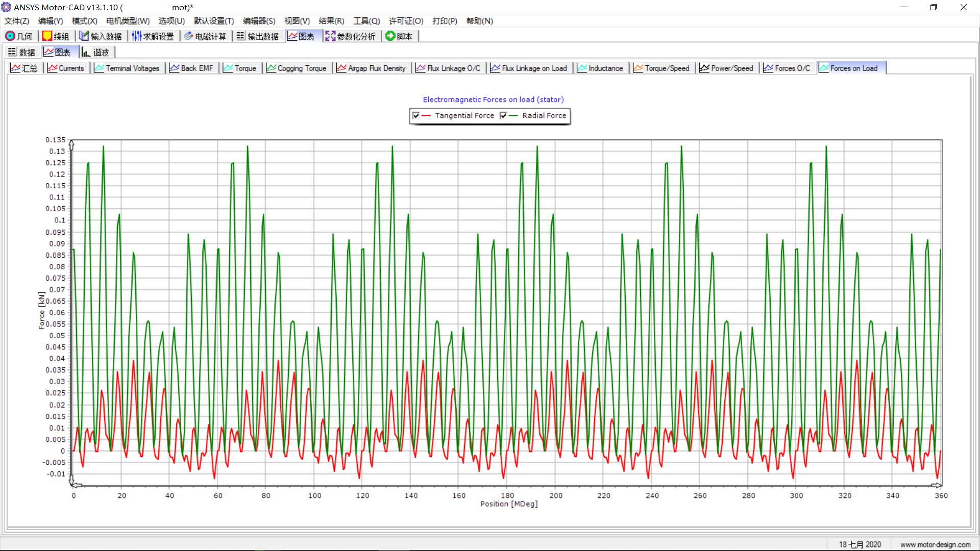Show the Cogging Torque graph
The width and height of the screenshot is (980, 551).
click(x=297, y=68)
